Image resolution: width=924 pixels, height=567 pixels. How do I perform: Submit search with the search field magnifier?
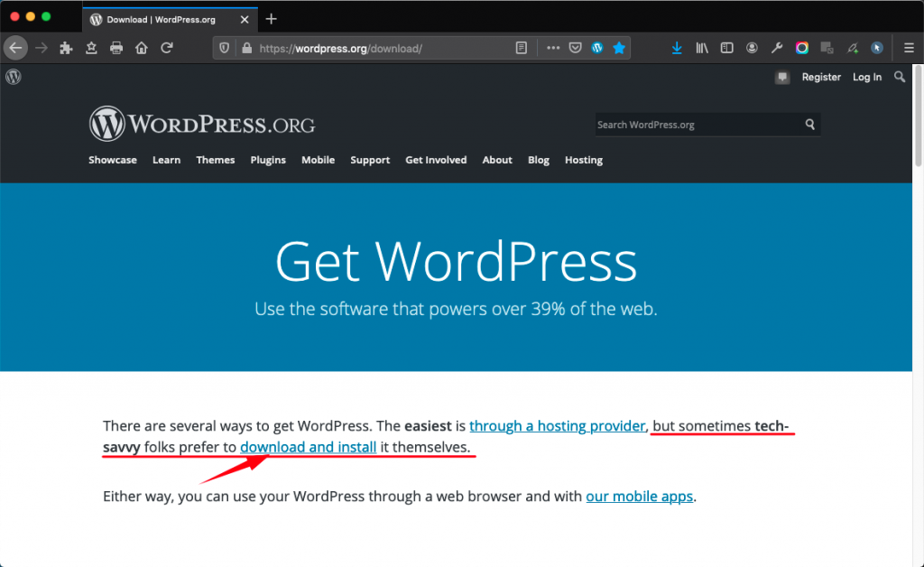point(810,125)
